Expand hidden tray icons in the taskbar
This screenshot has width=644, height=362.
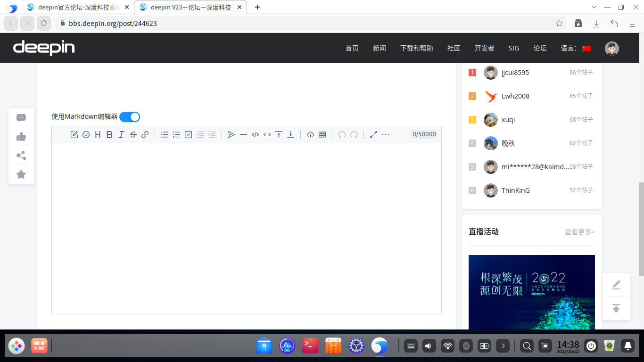click(x=503, y=346)
